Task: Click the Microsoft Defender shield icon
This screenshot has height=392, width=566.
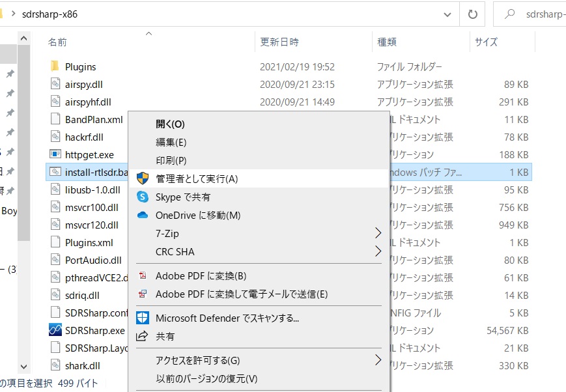Action: (x=143, y=318)
